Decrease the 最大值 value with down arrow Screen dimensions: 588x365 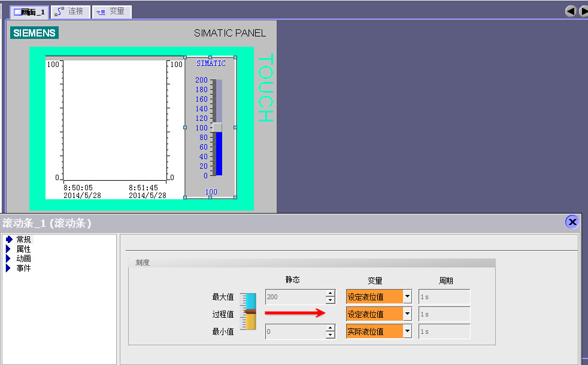[x=330, y=300]
